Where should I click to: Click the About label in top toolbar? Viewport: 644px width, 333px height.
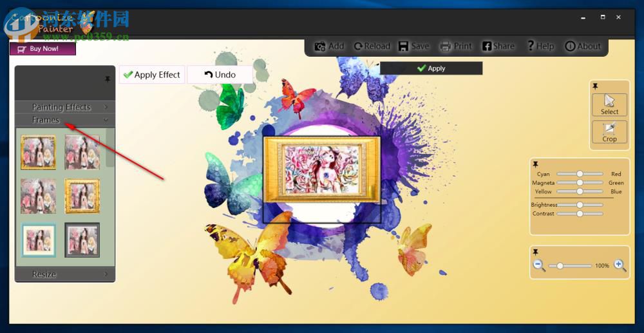[589, 46]
